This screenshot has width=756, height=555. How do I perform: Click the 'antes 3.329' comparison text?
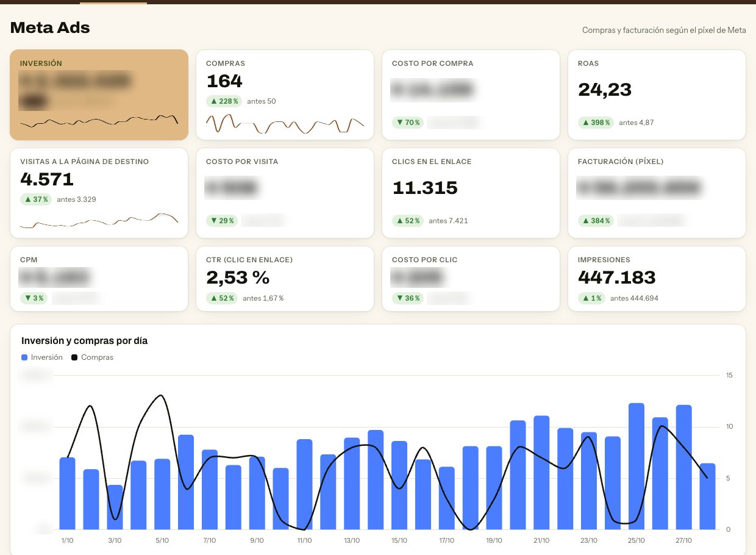pyautogui.click(x=76, y=199)
